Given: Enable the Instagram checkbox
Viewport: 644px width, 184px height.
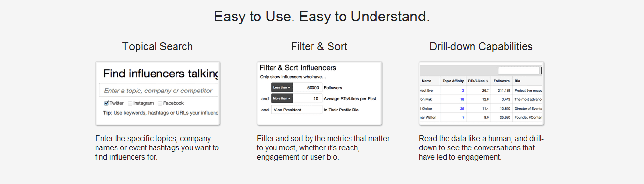Looking at the screenshot, I should pos(130,103).
